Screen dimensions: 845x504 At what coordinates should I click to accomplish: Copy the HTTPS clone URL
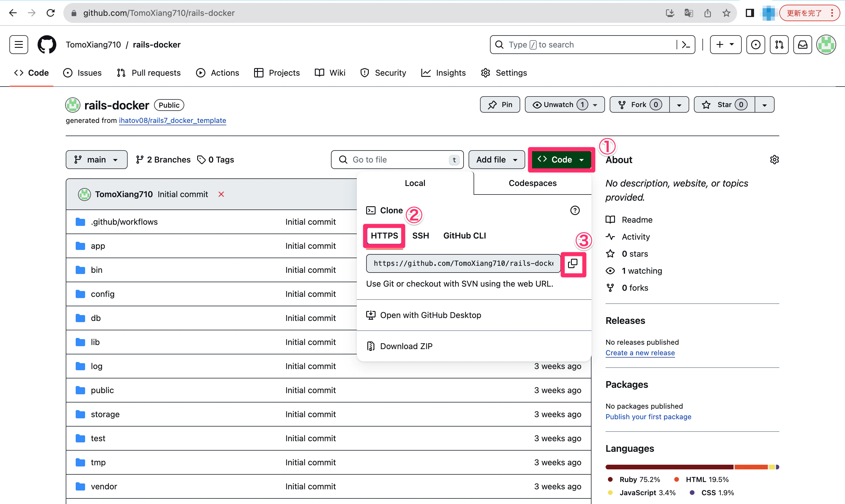point(573,263)
